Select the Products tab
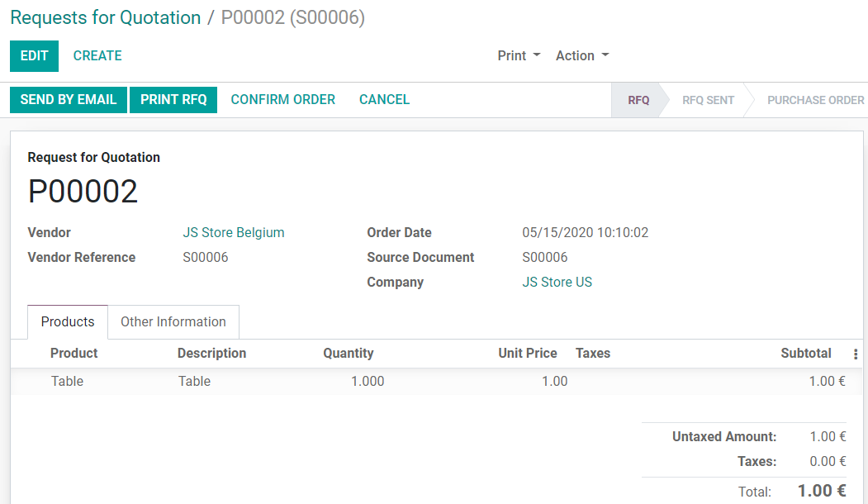The image size is (868, 504). [x=67, y=321]
